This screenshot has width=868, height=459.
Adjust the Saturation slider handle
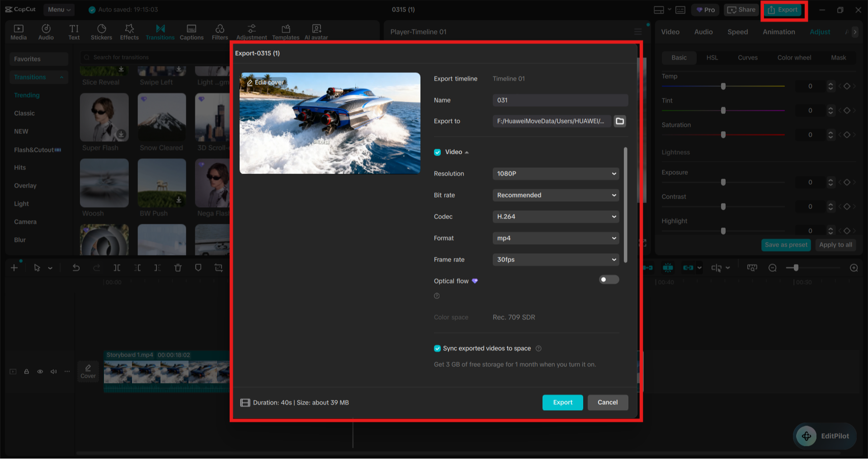click(723, 135)
